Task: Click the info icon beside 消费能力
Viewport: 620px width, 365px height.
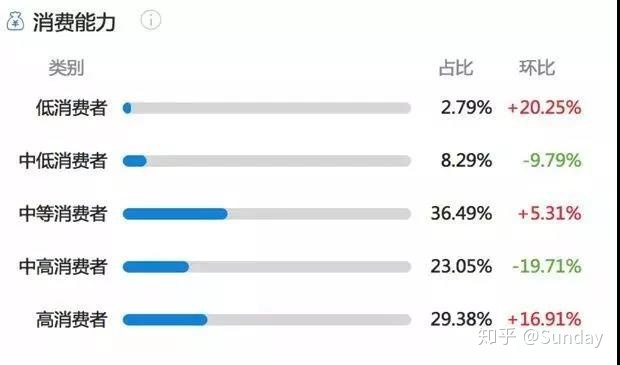Action: [151, 19]
